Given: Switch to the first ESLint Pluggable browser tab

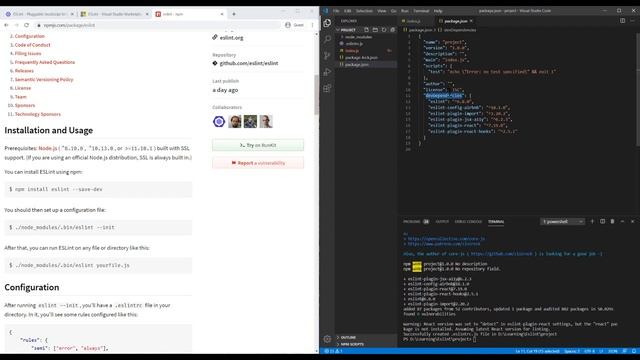Looking at the screenshot, I should (x=39, y=14).
